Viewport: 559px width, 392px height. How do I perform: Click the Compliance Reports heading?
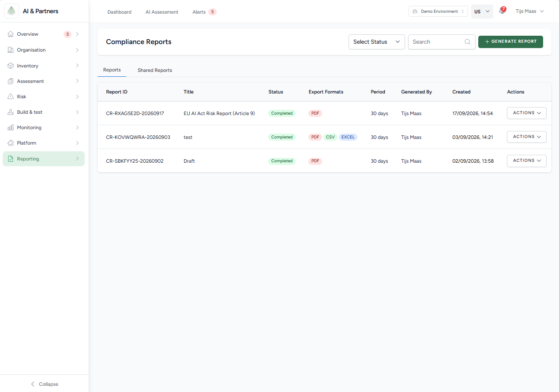pyautogui.click(x=139, y=42)
